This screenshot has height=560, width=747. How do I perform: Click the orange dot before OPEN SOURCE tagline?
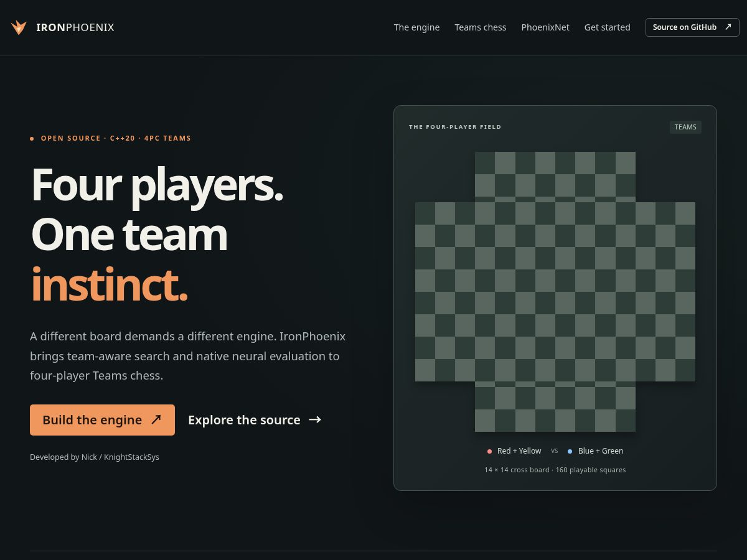[x=32, y=139]
